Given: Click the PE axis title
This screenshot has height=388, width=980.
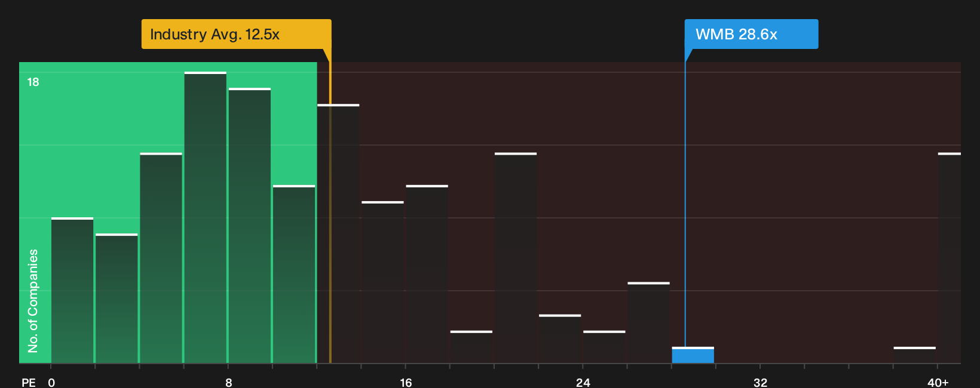Looking at the screenshot, I should [x=29, y=382].
